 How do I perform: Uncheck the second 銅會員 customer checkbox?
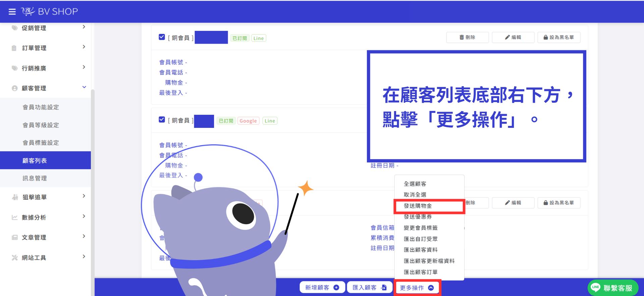tap(162, 119)
